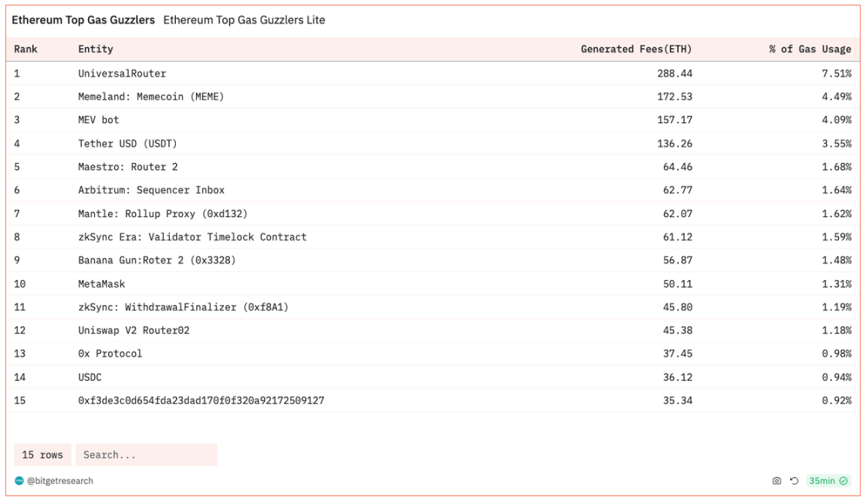Click the camera screenshot icon
Image resolution: width=866 pixels, height=504 pixels.
click(x=777, y=481)
